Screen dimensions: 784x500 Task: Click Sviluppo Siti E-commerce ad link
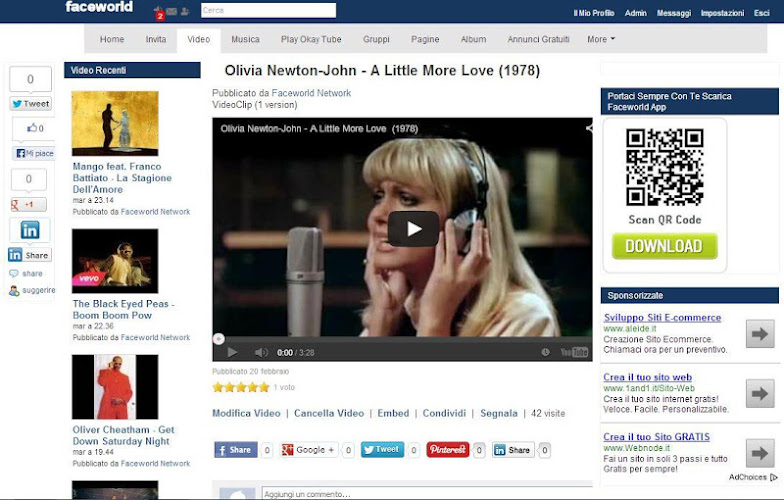pos(662,318)
